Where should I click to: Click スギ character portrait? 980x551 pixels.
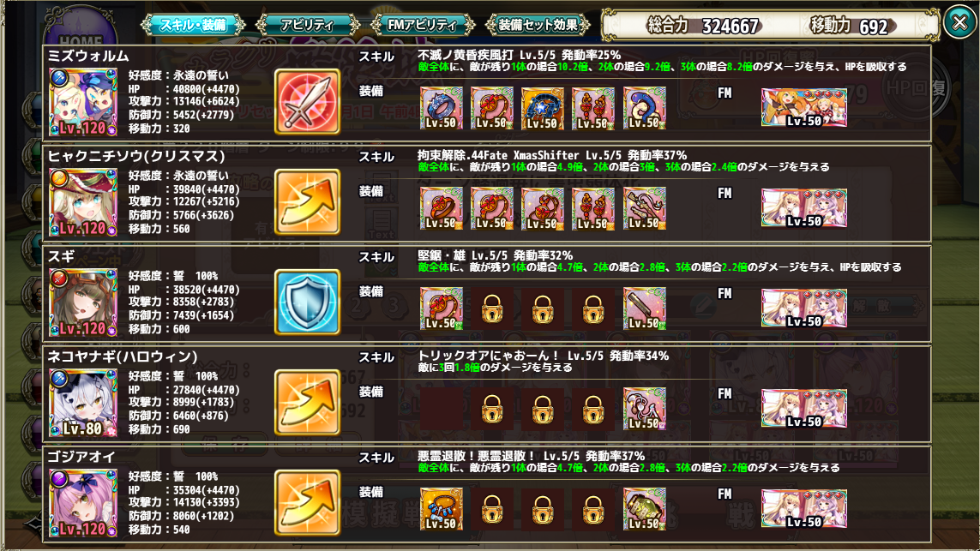(x=83, y=302)
